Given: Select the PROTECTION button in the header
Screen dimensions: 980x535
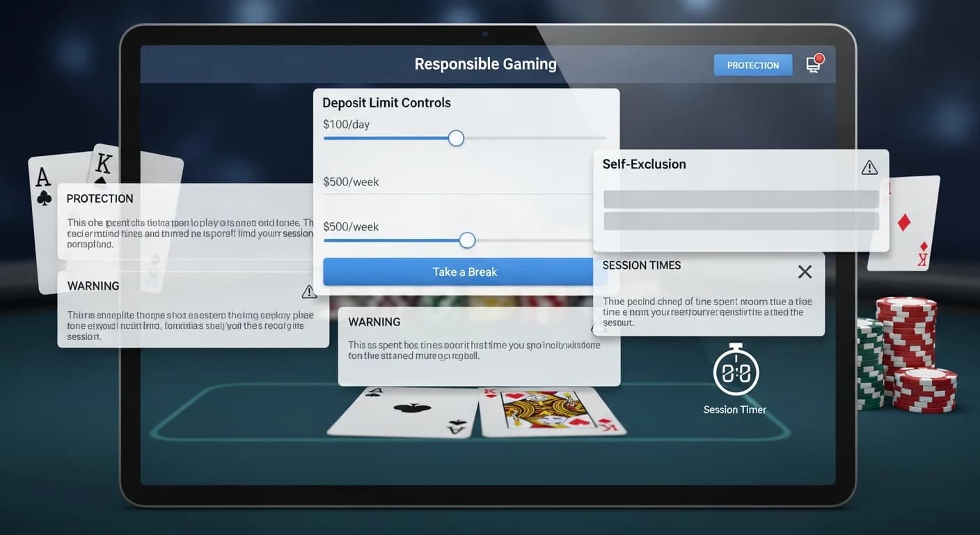Looking at the screenshot, I should [753, 65].
